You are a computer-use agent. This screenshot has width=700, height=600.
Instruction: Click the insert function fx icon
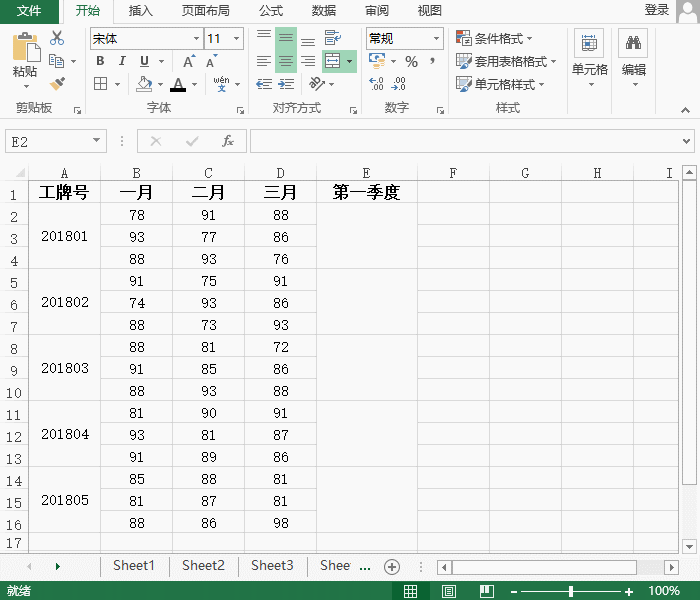[228, 141]
